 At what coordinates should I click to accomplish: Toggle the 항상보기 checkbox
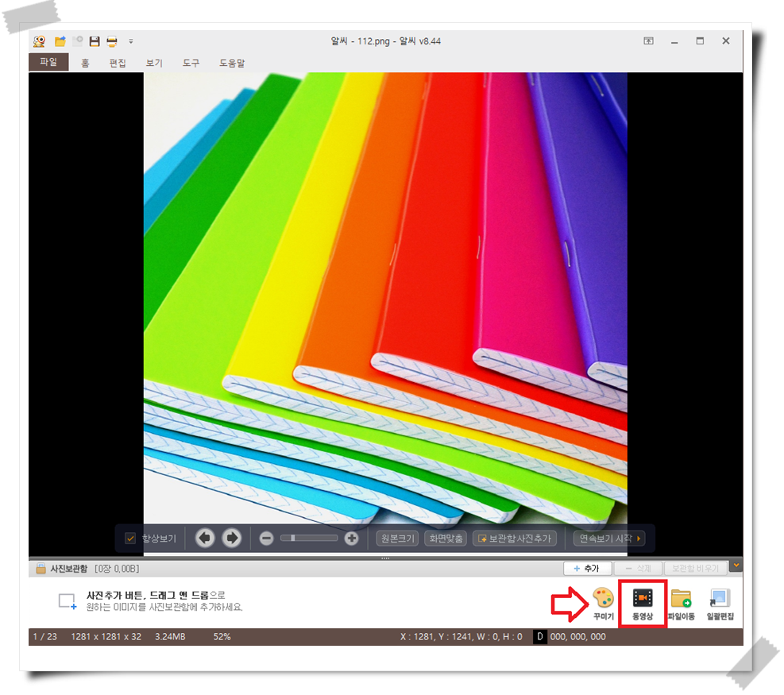pyautogui.click(x=130, y=539)
